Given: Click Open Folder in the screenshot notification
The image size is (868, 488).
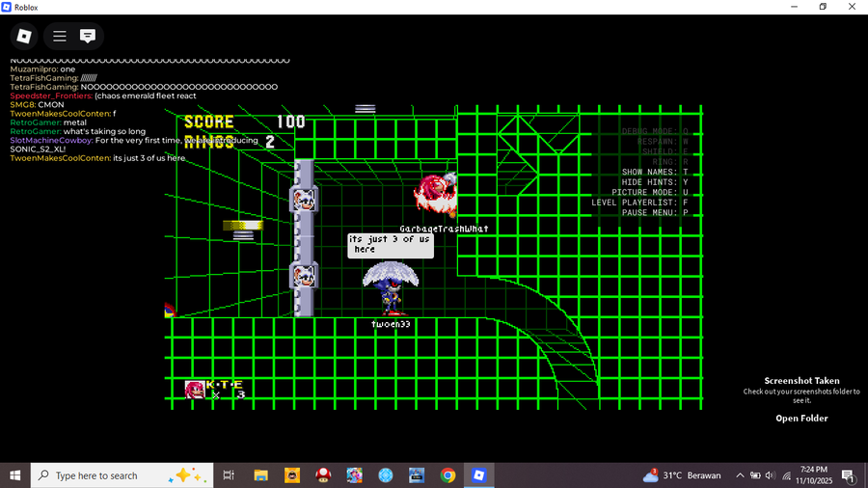Looking at the screenshot, I should tap(801, 419).
